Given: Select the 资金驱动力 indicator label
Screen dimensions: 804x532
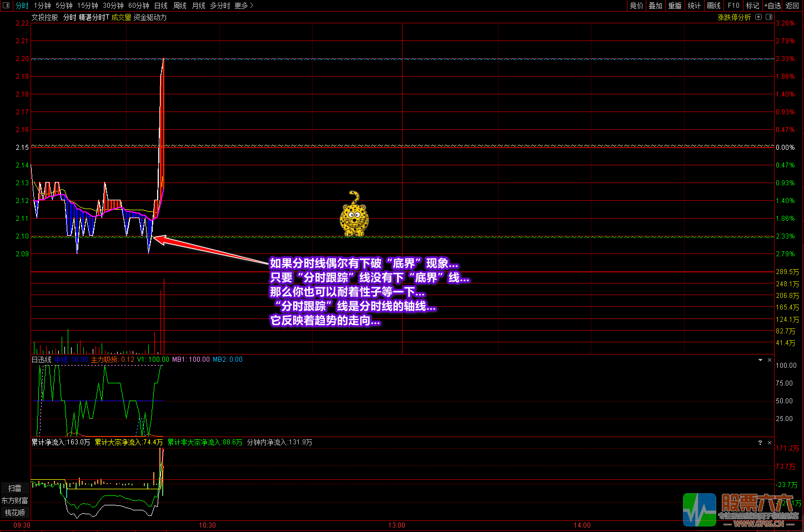Looking at the screenshot, I should point(150,17).
